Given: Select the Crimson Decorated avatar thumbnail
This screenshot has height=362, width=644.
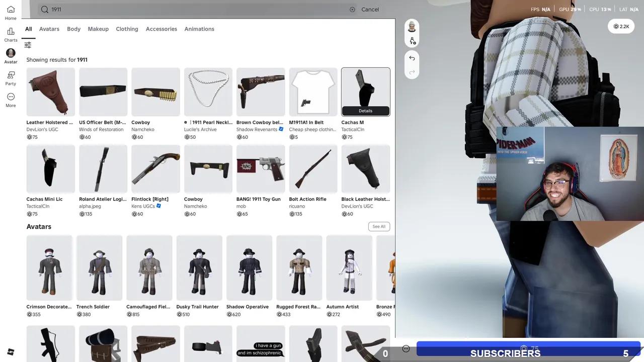Looking at the screenshot, I should [x=49, y=268].
